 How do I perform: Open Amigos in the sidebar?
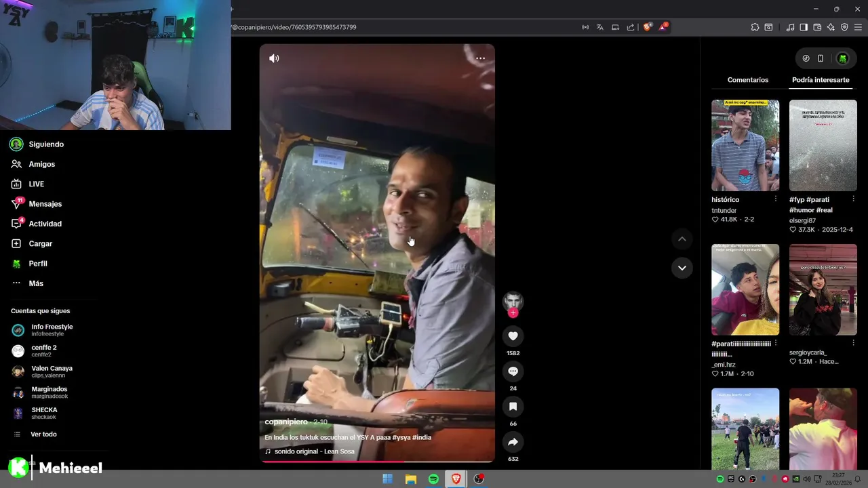point(34,164)
